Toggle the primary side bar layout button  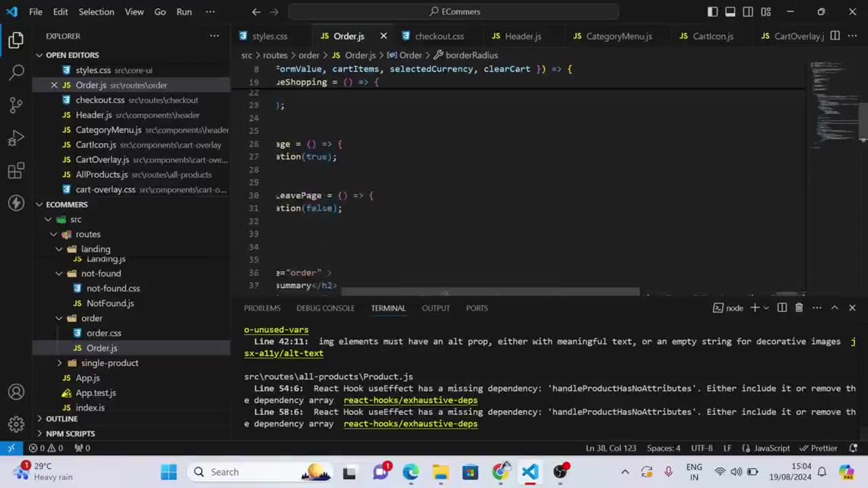pyautogui.click(x=713, y=12)
